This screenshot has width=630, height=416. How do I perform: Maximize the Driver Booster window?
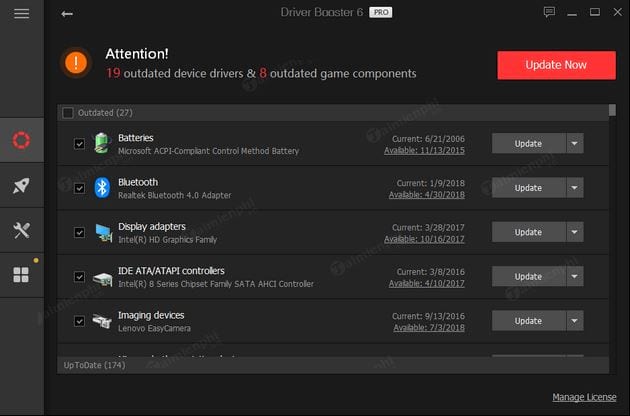pyautogui.click(x=595, y=12)
